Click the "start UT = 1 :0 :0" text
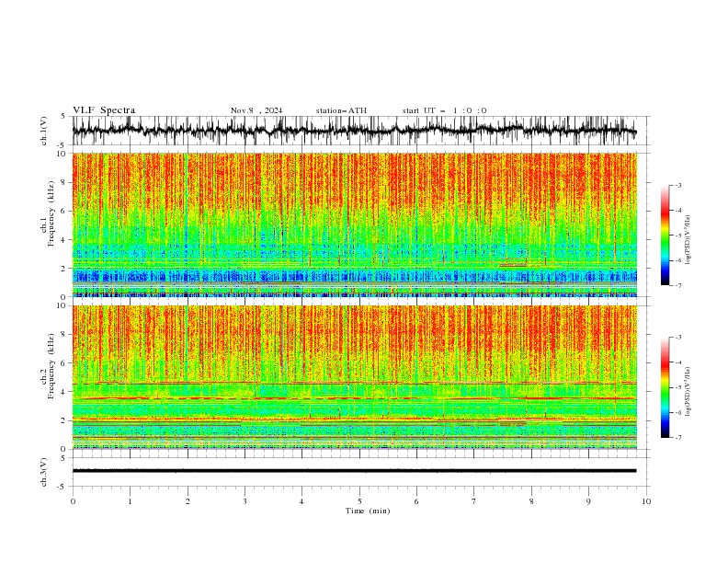This screenshot has width=728, height=563. pyautogui.click(x=444, y=110)
